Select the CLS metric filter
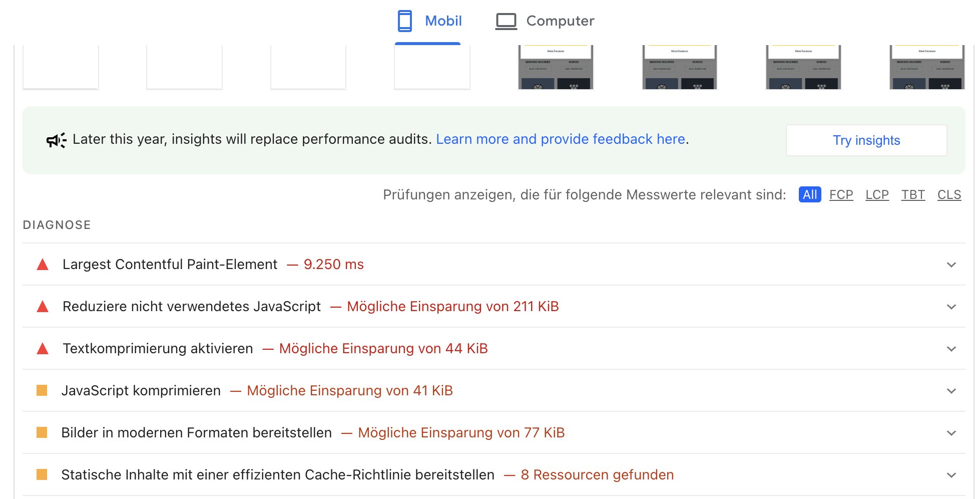980x499 pixels. (x=949, y=194)
